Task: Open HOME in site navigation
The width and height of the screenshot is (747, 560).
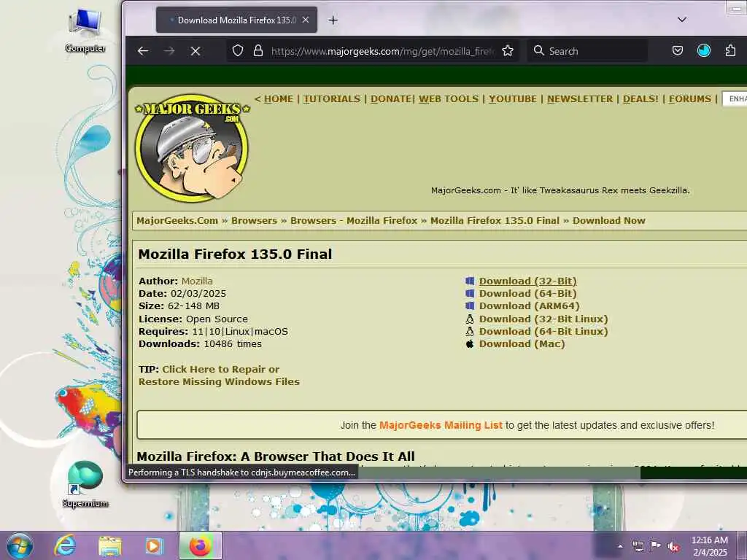Action: click(x=278, y=98)
